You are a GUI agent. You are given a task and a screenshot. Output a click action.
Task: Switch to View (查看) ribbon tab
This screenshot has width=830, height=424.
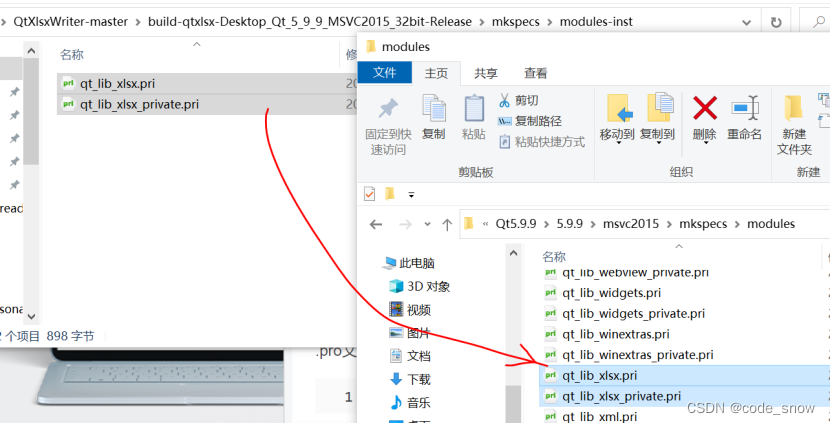coord(536,73)
